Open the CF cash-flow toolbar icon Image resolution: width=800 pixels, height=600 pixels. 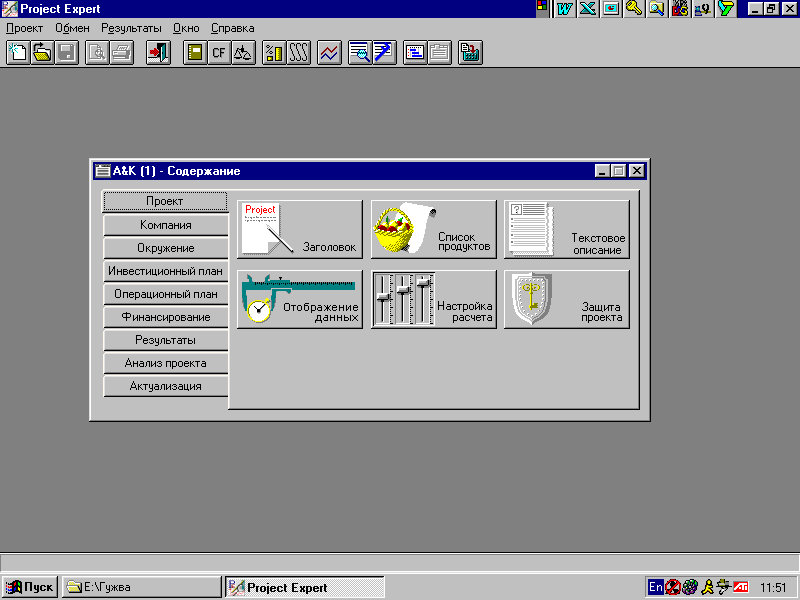click(219, 53)
